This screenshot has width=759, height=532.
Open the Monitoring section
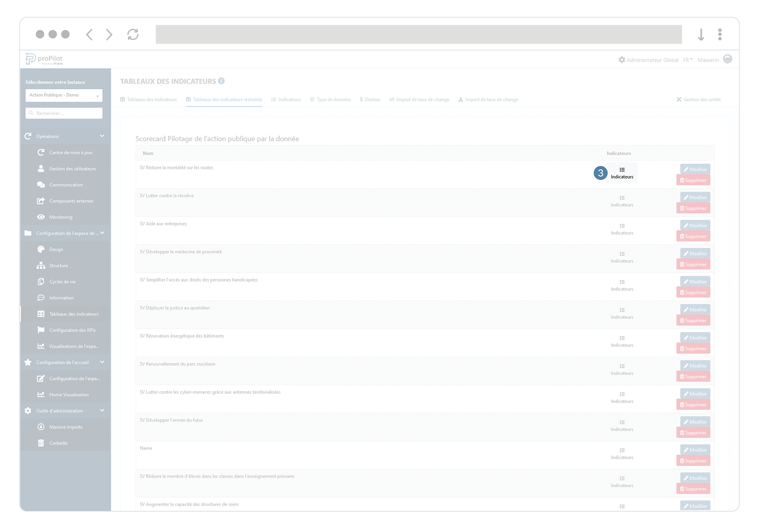(62, 217)
